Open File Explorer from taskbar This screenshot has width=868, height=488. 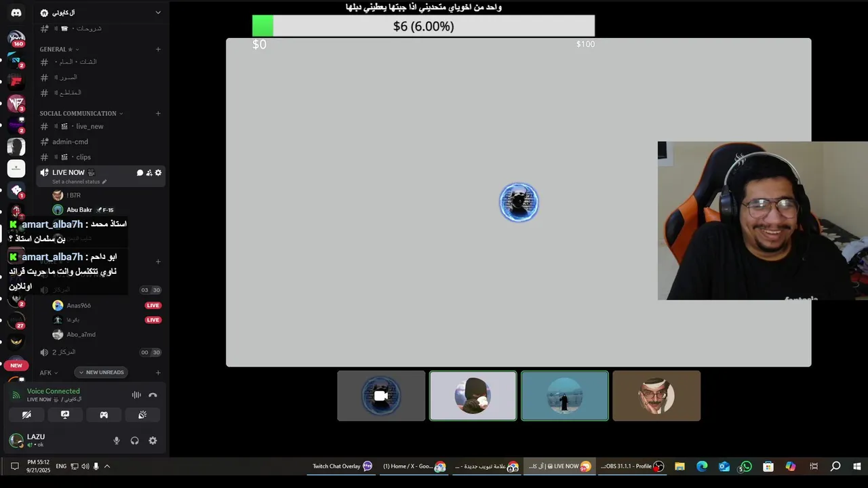tap(679, 466)
